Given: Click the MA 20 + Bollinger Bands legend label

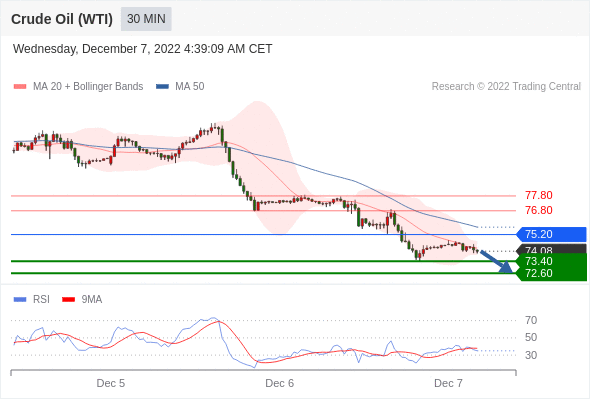Looking at the screenshot, I should click(88, 87).
